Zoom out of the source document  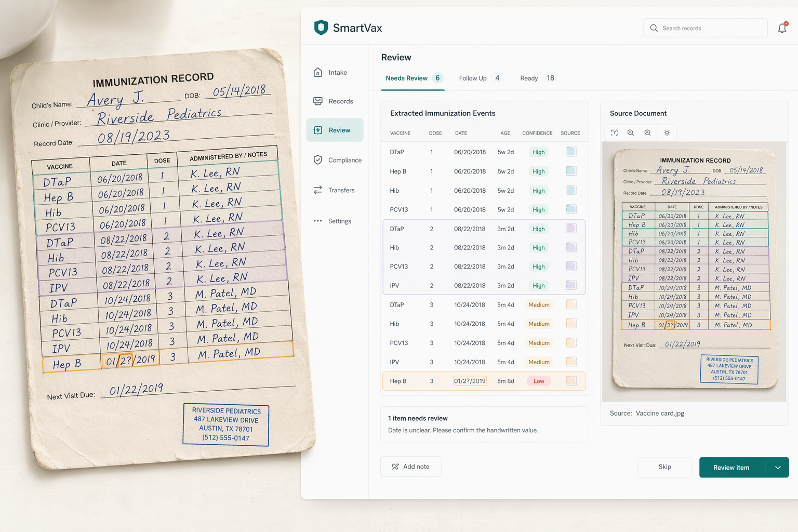pyautogui.click(x=647, y=133)
